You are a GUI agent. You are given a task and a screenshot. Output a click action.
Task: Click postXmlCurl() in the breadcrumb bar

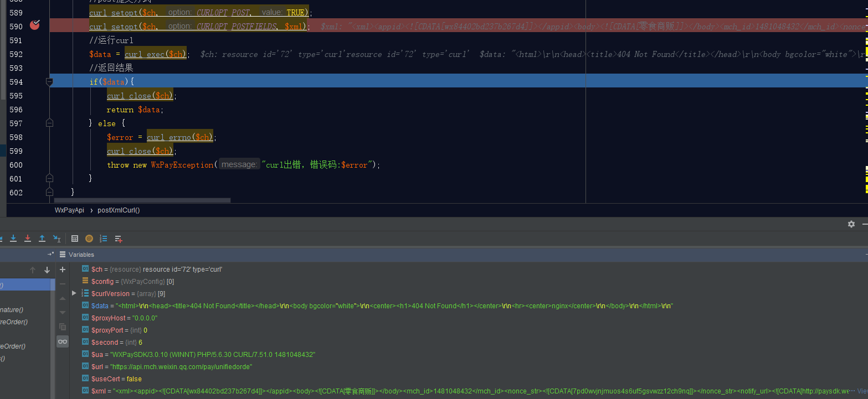point(119,210)
